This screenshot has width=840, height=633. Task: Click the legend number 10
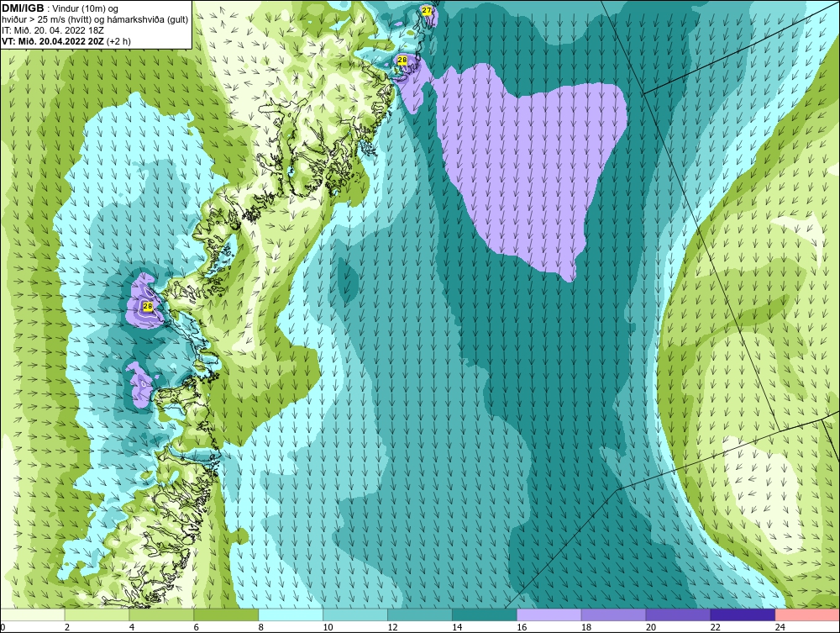[x=328, y=627]
